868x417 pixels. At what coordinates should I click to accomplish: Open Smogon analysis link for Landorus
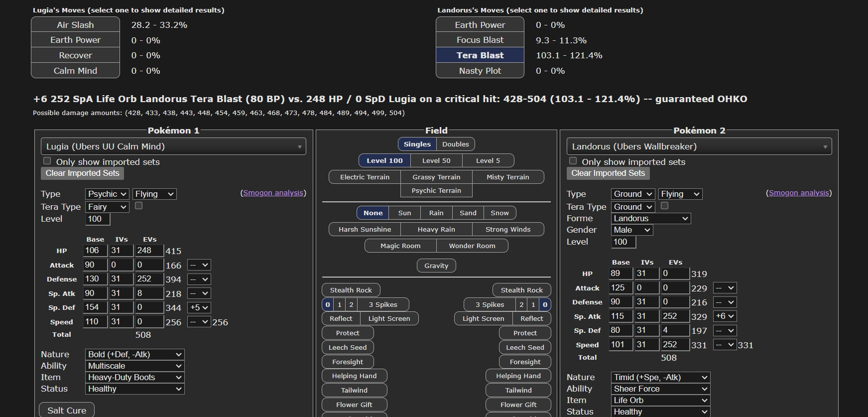798,193
